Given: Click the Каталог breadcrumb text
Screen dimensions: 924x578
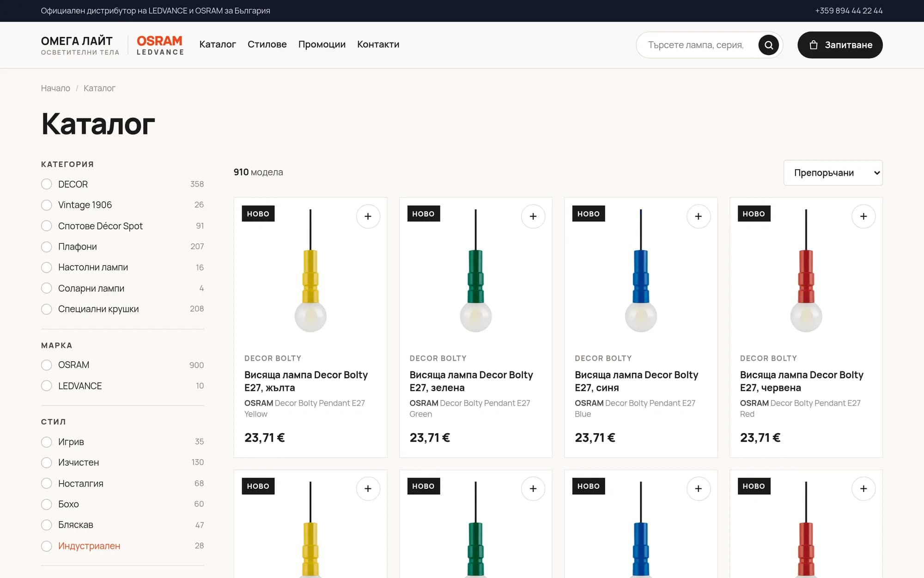Looking at the screenshot, I should coord(99,88).
